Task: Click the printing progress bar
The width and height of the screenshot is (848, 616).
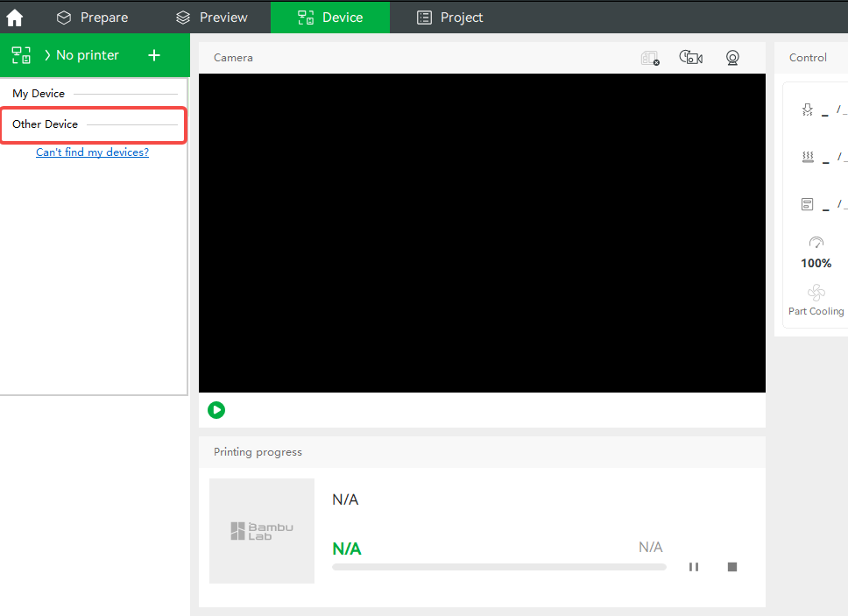Action: [499, 567]
